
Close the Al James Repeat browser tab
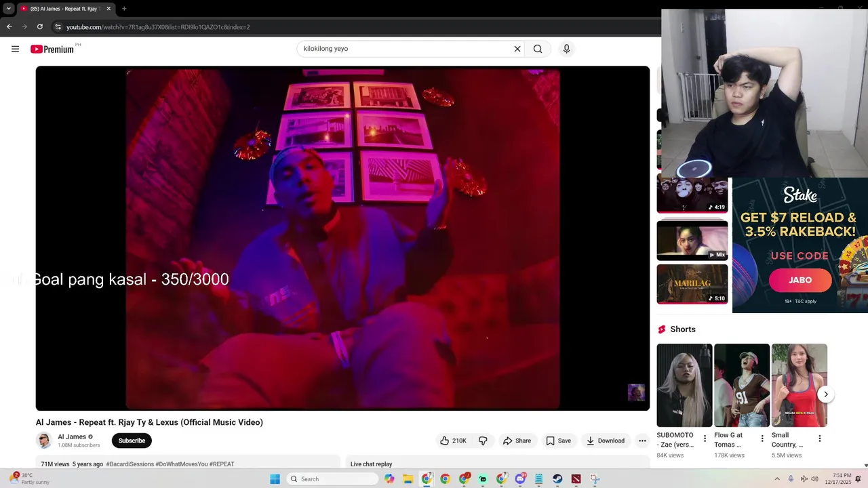click(108, 9)
